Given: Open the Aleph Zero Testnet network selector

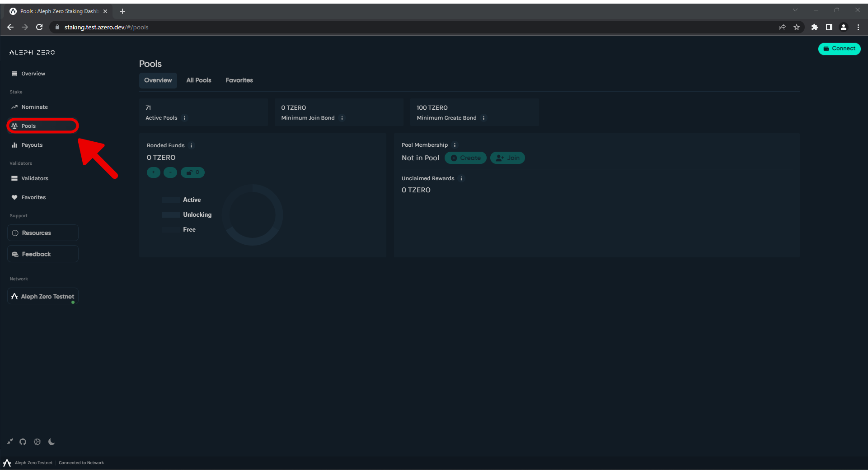Looking at the screenshot, I should 43,297.
